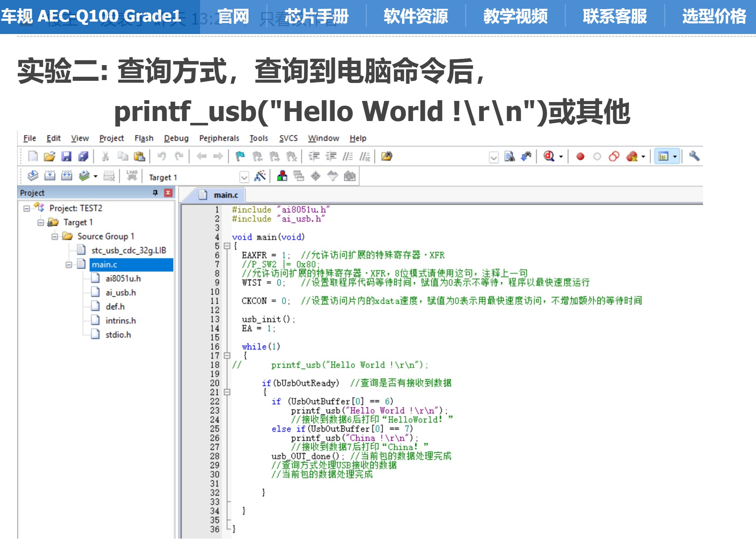
Task: Click the Pack Installer icon
Action: (350, 176)
